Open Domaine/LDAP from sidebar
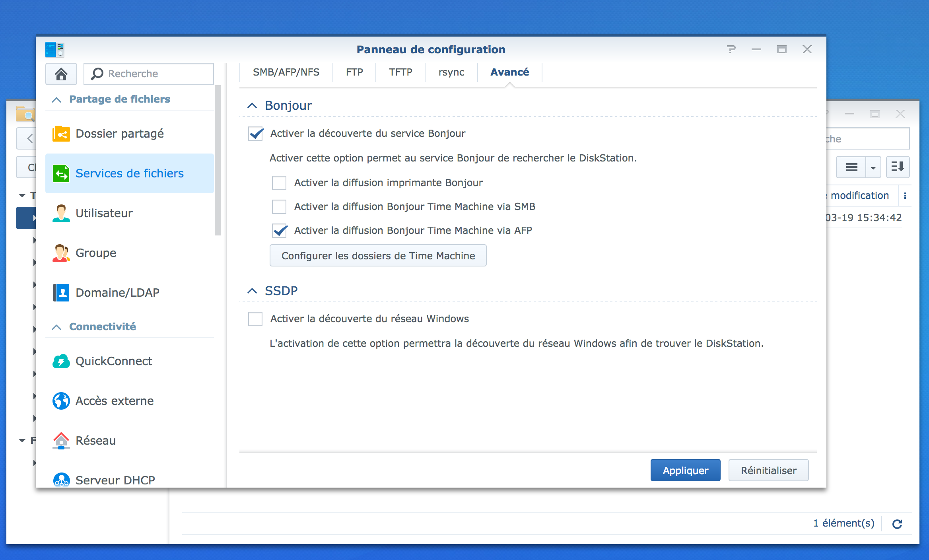The image size is (929, 560). 117,293
